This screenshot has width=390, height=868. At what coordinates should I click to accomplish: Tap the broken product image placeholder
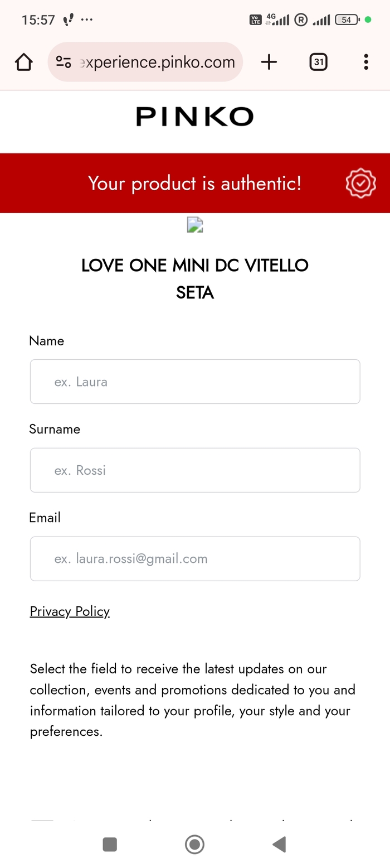tap(194, 225)
